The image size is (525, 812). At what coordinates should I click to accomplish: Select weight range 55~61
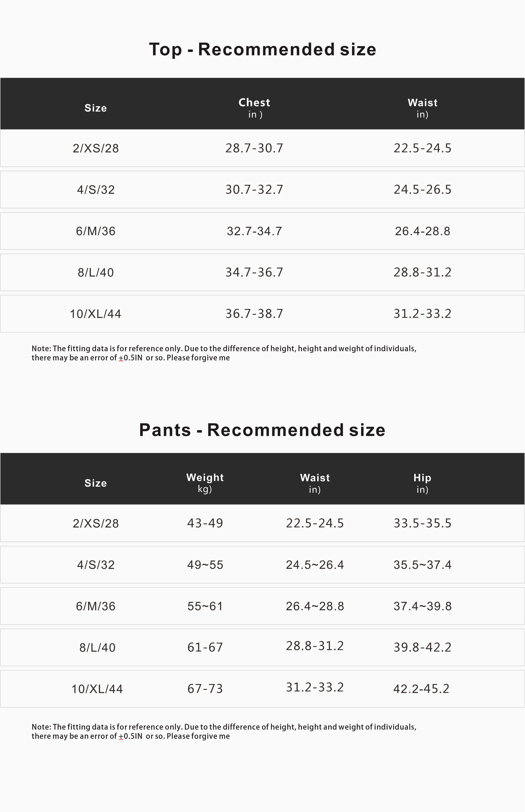[x=205, y=606]
